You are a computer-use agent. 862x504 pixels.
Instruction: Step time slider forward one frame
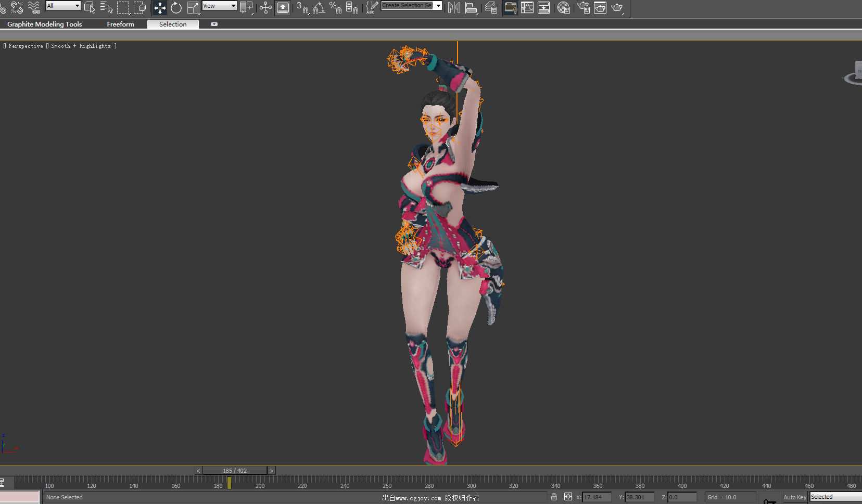[272, 471]
